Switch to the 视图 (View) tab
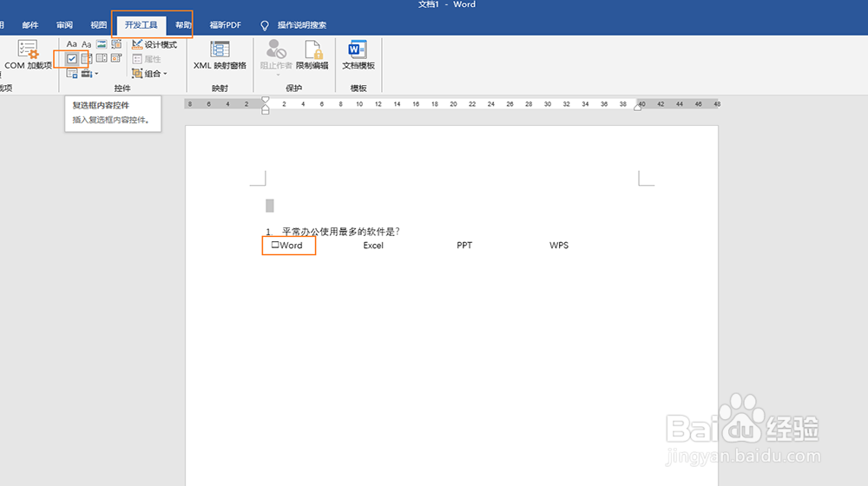868x486 pixels. click(99, 25)
